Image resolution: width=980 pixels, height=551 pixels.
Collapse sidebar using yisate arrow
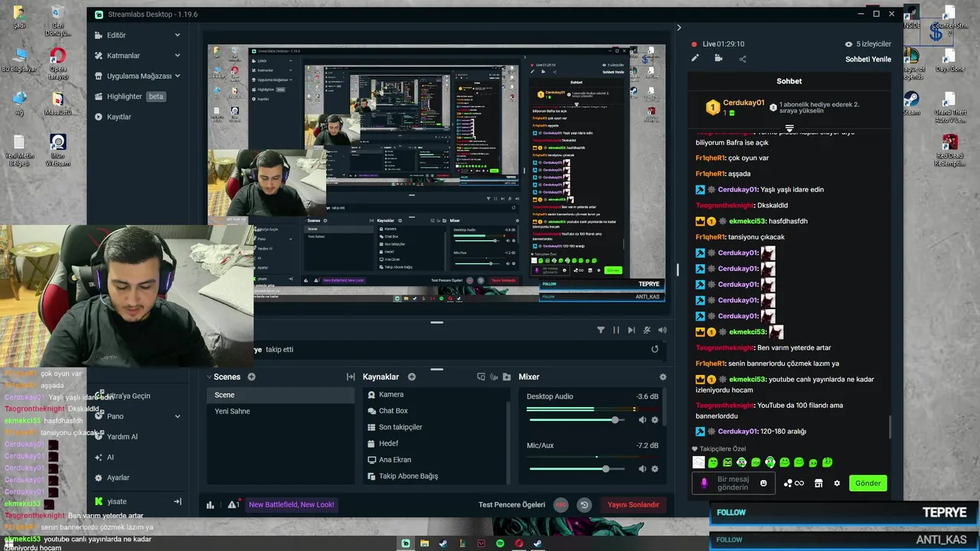pos(178,501)
